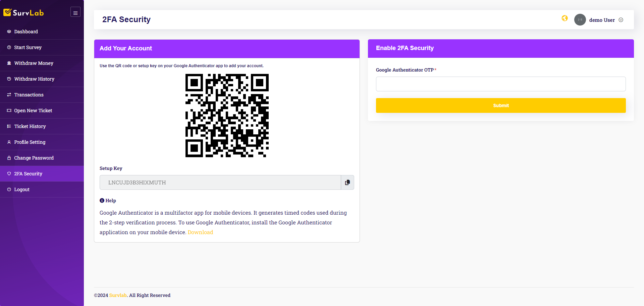Image resolution: width=644 pixels, height=306 pixels.
Task: Click the Google Authenticator OTP input field
Action: point(500,84)
